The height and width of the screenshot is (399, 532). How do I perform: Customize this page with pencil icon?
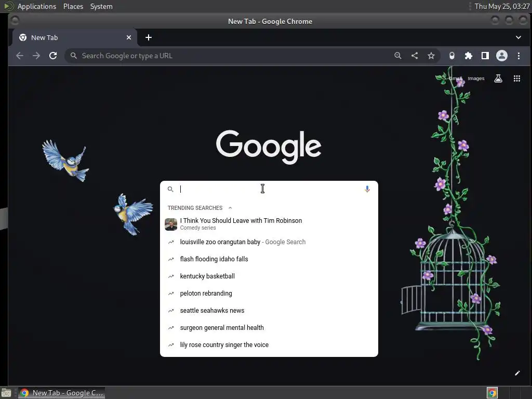(x=517, y=373)
